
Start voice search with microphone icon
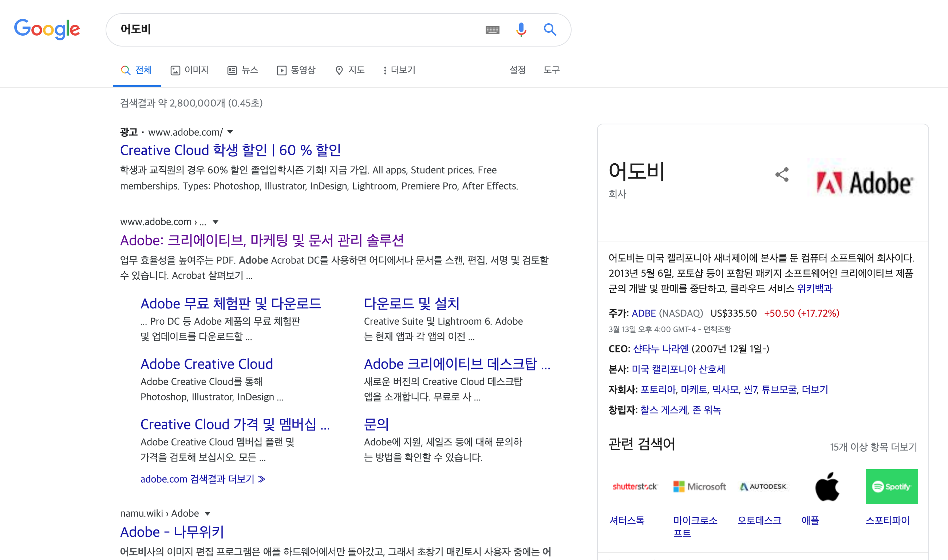[x=521, y=29]
